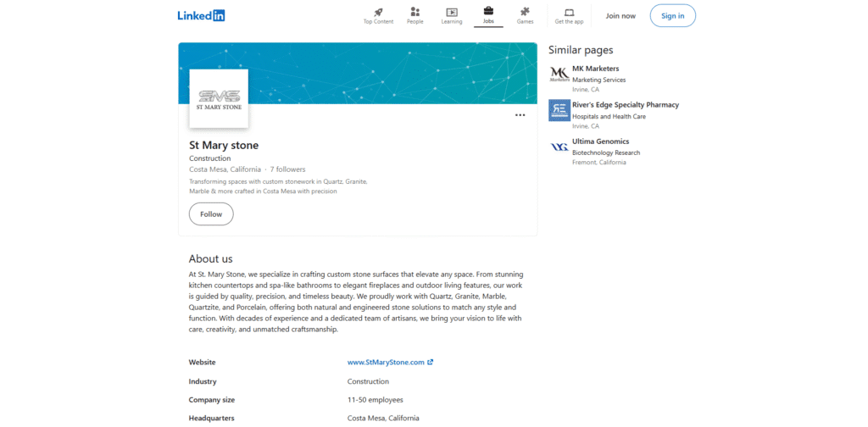
Task: Click the Follow button
Action: pyautogui.click(x=211, y=214)
